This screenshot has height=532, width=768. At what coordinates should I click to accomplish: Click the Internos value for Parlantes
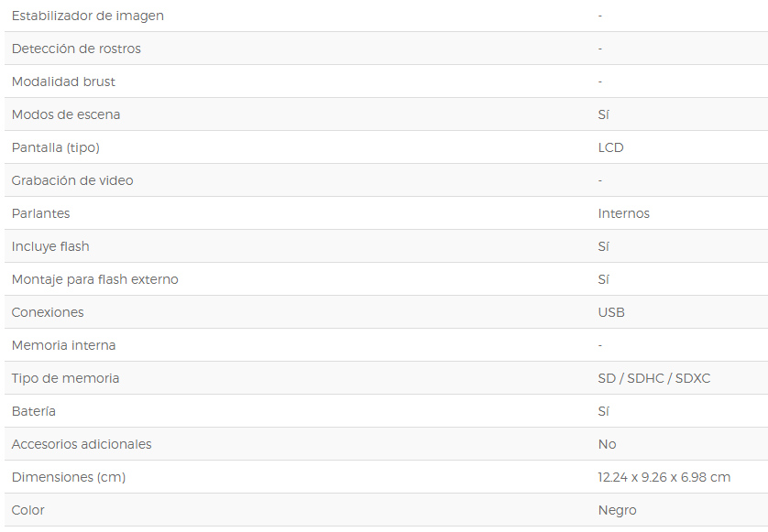pos(623,213)
